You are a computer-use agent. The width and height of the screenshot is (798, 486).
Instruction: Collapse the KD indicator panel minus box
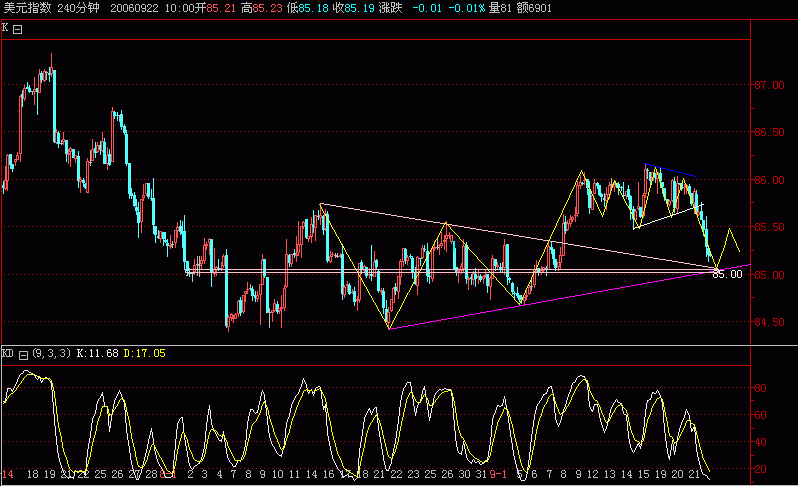pyautogui.click(x=23, y=355)
